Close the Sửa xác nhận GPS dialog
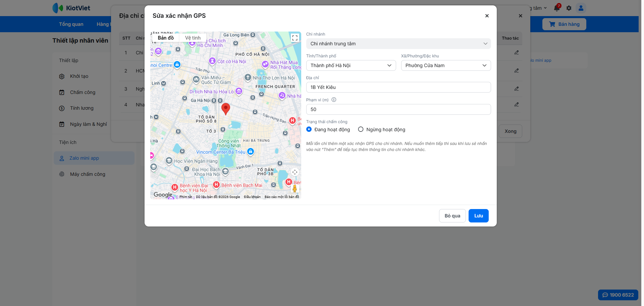 coord(487,16)
